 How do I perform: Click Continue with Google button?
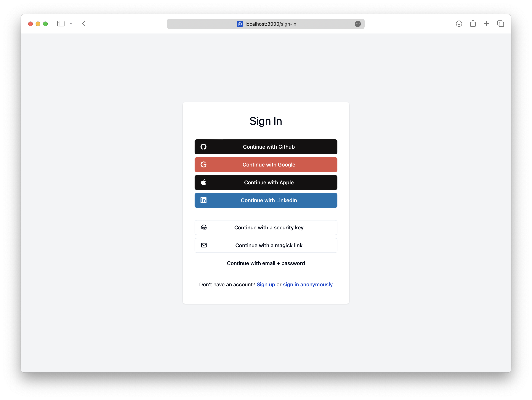click(266, 164)
